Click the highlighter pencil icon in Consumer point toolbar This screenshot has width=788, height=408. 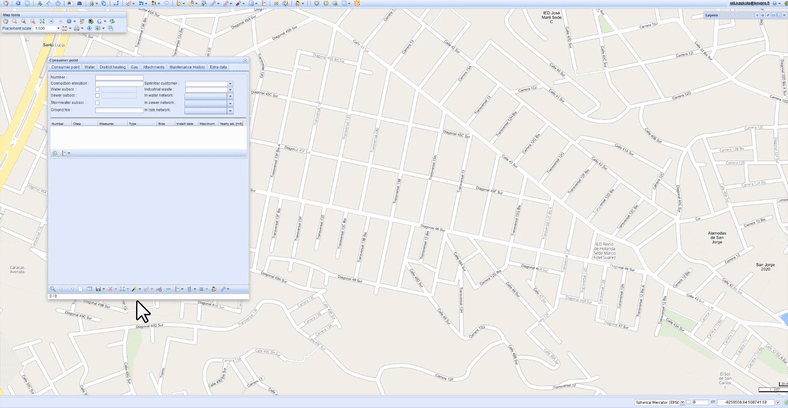coord(134,289)
